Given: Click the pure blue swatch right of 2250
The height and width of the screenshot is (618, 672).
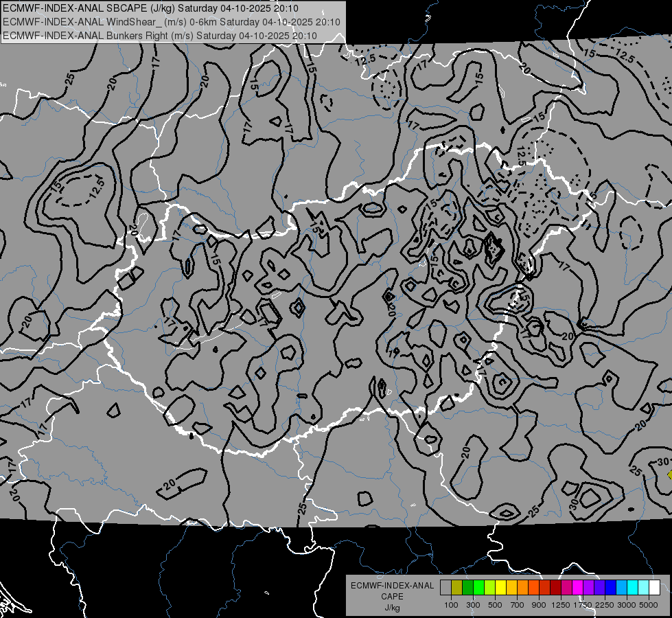Looking at the screenshot, I should pos(610,588).
